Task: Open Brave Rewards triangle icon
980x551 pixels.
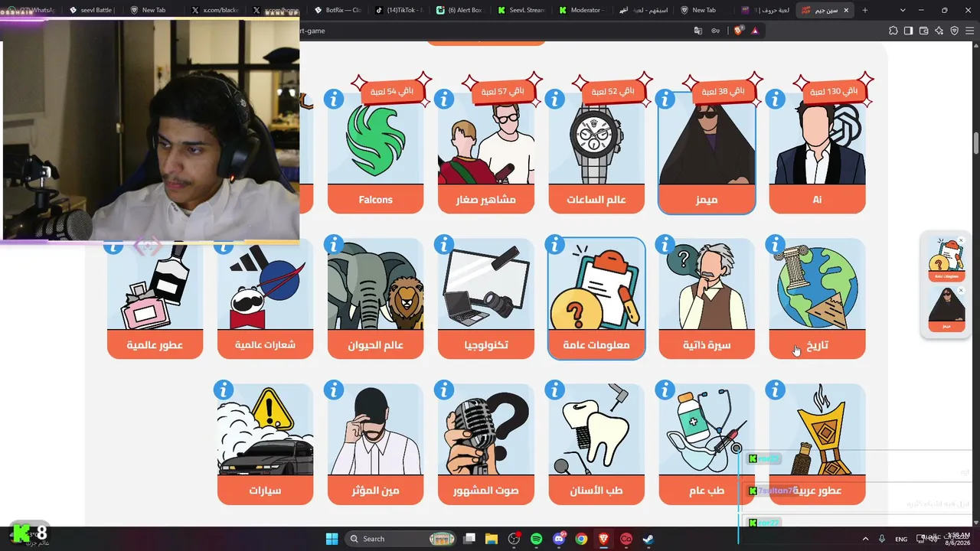Action: click(x=755, y=31)
